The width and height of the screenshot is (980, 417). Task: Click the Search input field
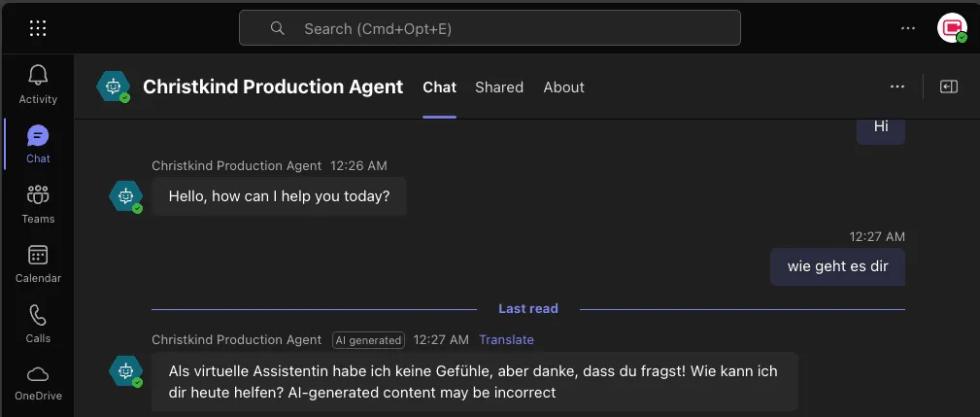click(490, 28)
